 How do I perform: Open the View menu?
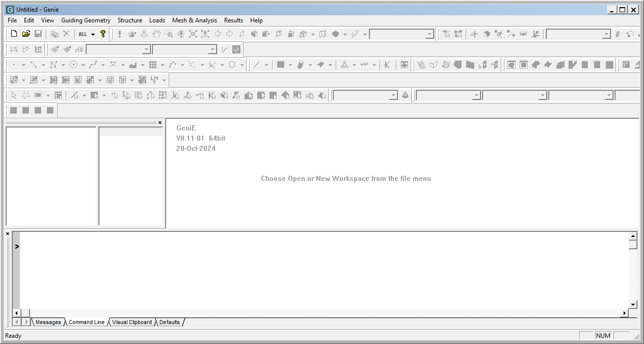[47, 20]
